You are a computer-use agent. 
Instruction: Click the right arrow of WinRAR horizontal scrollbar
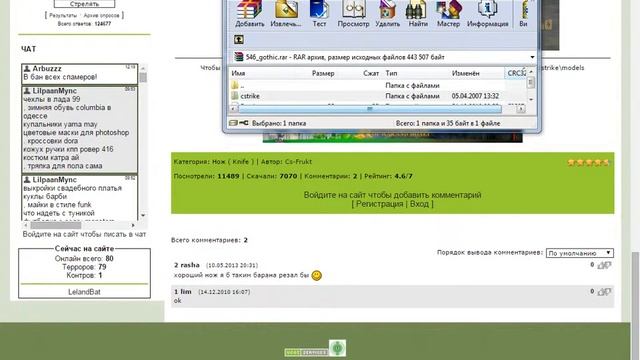coord(521,109)
